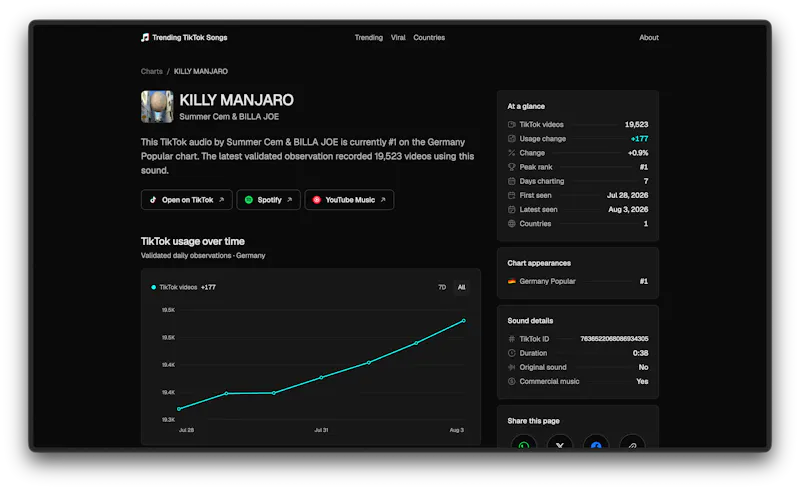
Task: Click the TikTok ID hash icon
Action: [512, 339]
